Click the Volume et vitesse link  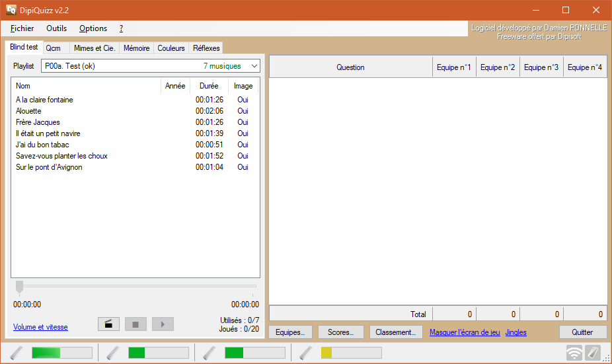click(40, 327)
